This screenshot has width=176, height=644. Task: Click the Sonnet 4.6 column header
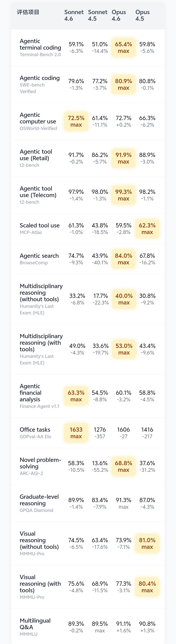click(74, 16)
